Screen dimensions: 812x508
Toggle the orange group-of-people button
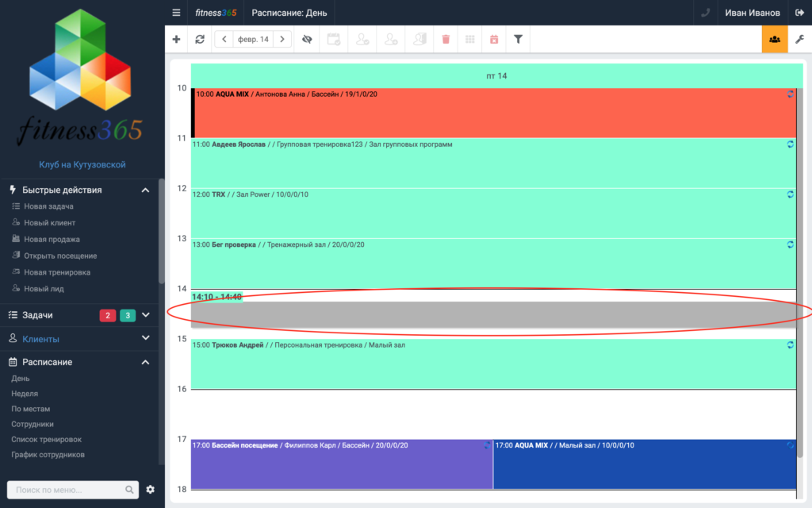point(775,40)
